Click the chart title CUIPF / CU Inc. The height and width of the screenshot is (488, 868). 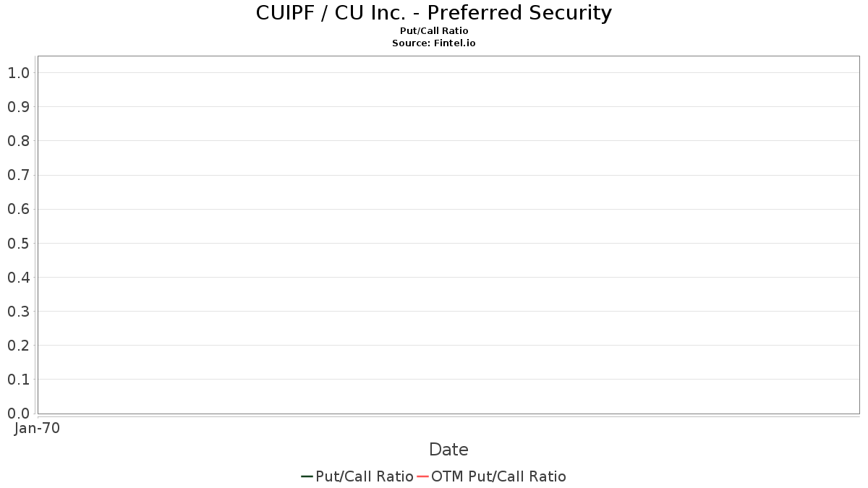pos(433,13)
